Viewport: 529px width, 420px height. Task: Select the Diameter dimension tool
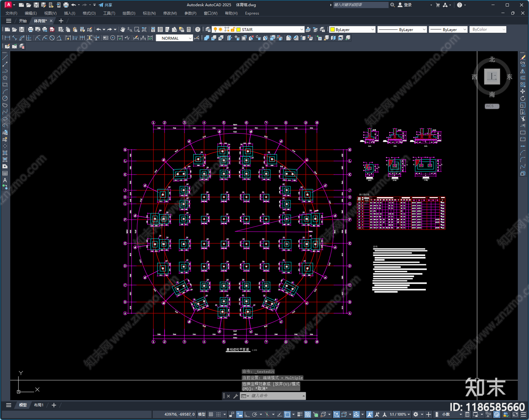52,38
